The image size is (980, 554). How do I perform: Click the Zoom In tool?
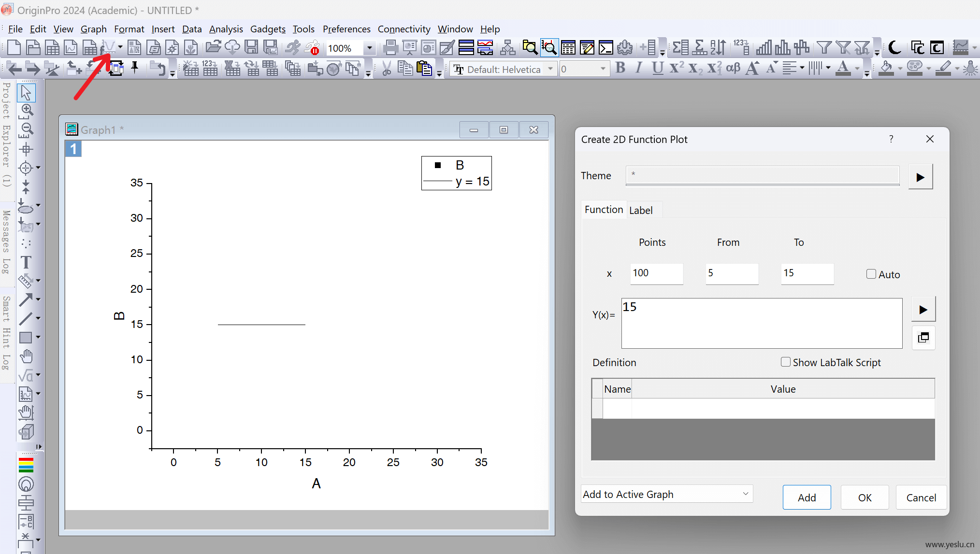click(x=26, y=111)
